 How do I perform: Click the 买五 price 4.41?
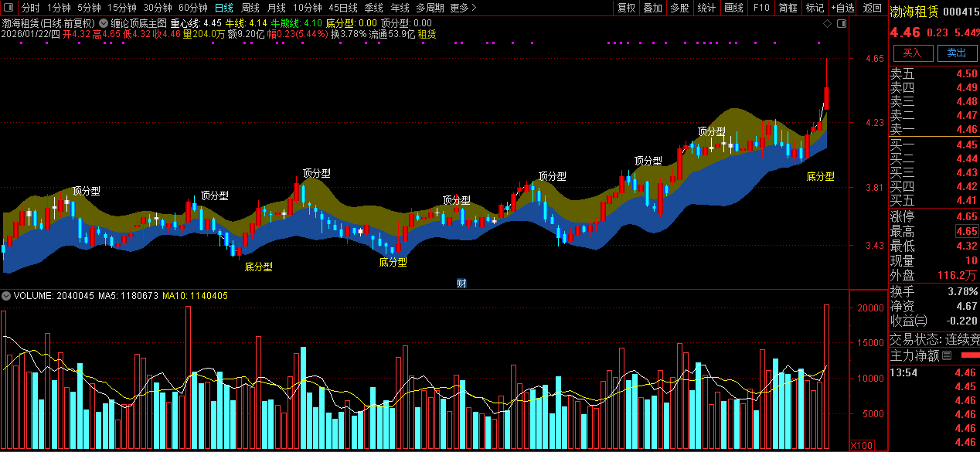click(966, 201)
